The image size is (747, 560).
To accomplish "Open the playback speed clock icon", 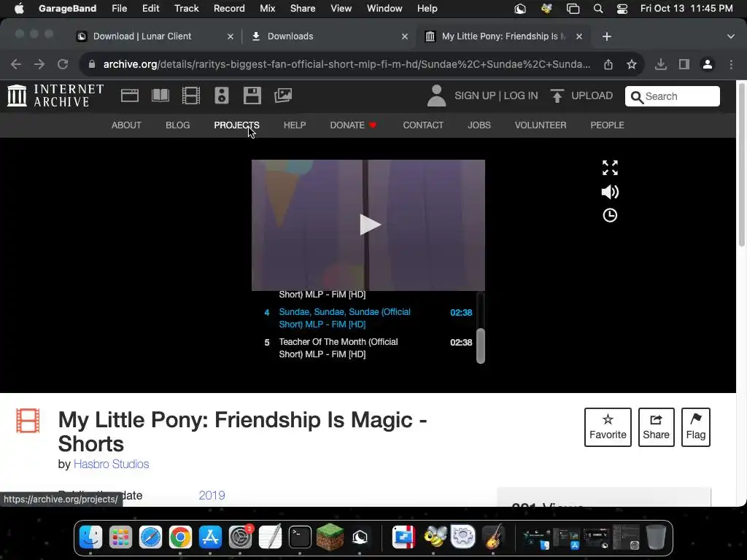I will coord(610,215).
